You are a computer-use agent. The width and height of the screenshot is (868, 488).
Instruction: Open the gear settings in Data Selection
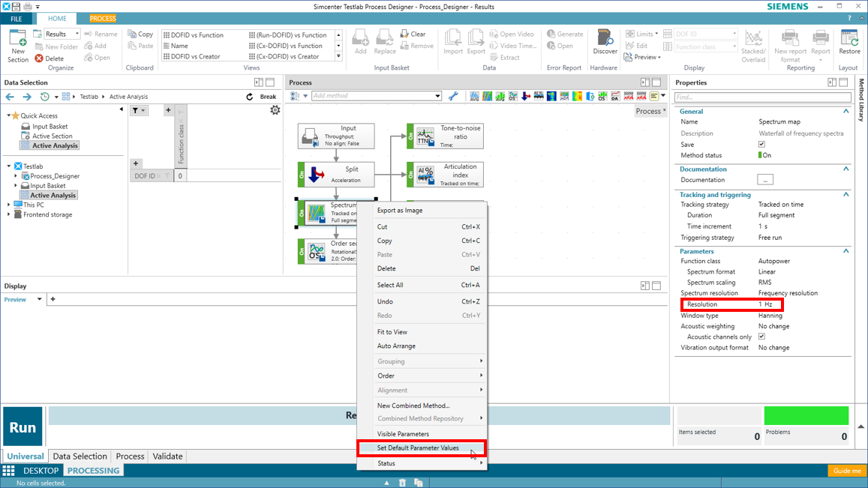click(x=275, y=110)
